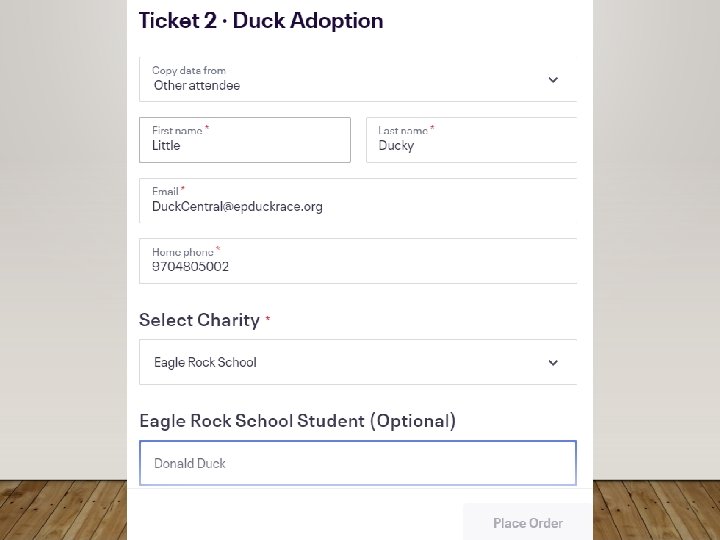
Task: Click the Home phone label text
Action: (183, 251)
